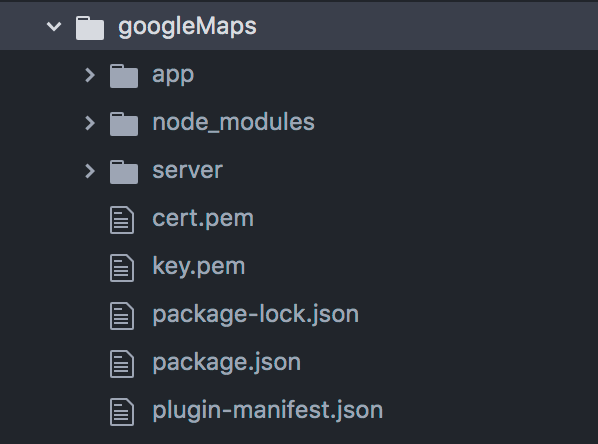Click the googleMaps folder icon
This screenshot has width=598, height=444.
90,28
